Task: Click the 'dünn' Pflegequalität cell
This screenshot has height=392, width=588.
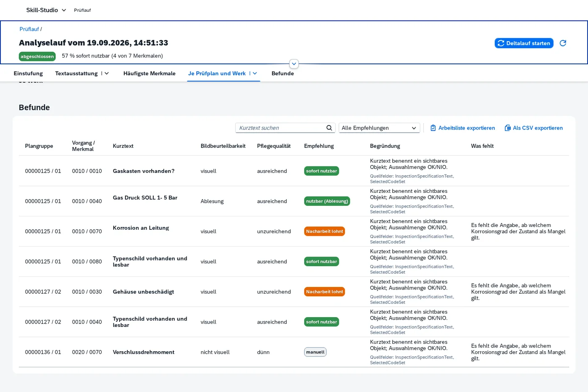Action: (x=263, y=352)
